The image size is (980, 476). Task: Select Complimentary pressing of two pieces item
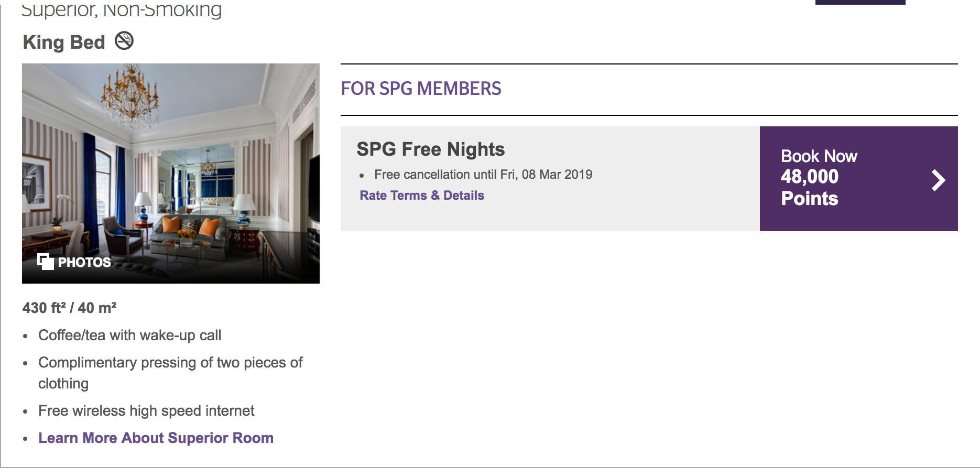coord(170,363)
